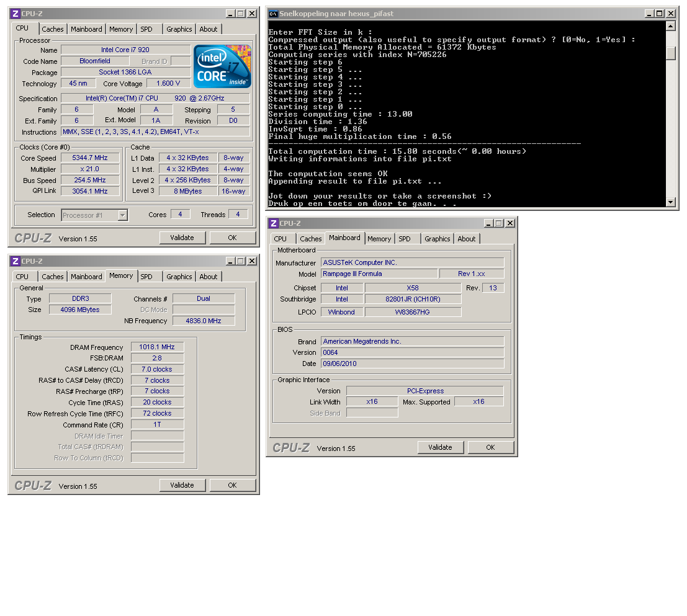Viewport: 687px width, 616px height.
Task: Click the memory size 4096 MBytes
Action: pos(80,310)
